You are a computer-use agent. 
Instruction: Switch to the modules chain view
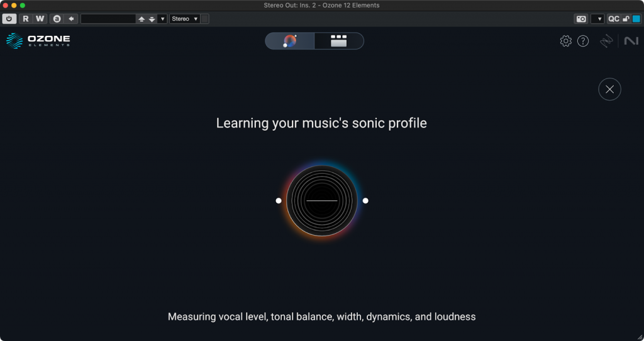[339, 41]
